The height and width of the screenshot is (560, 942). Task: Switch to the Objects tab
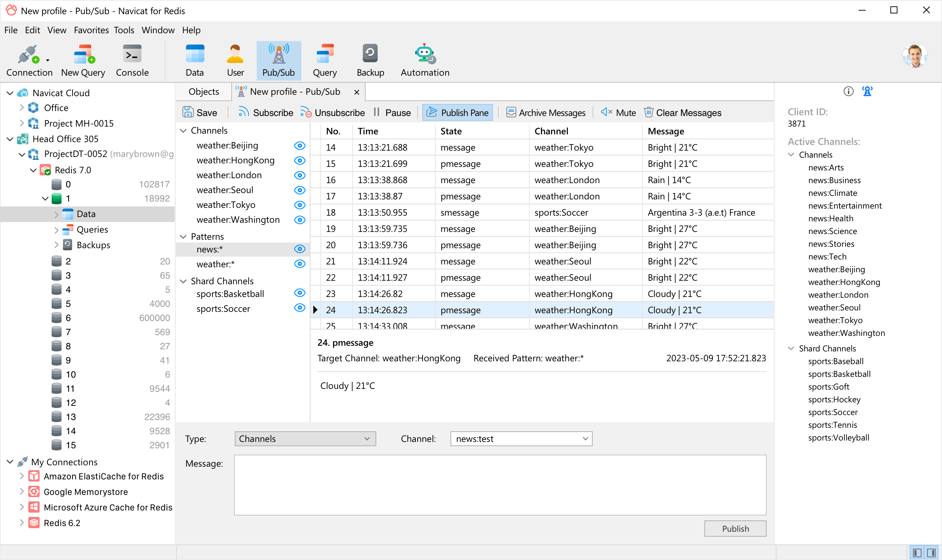tap(204, 92)
